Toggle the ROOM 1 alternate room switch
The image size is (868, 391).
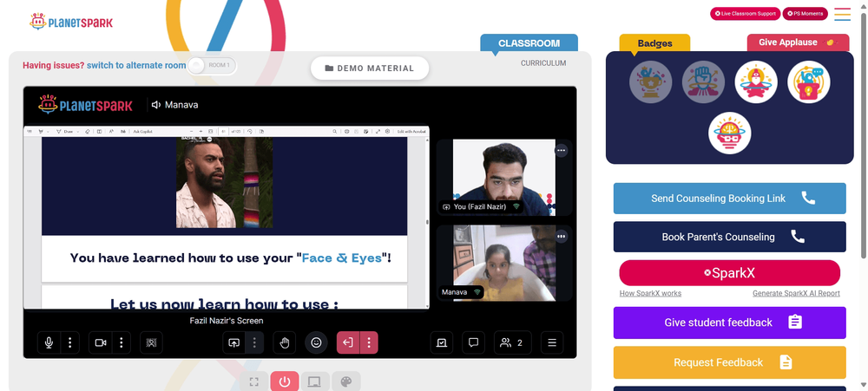coord(212,65)
